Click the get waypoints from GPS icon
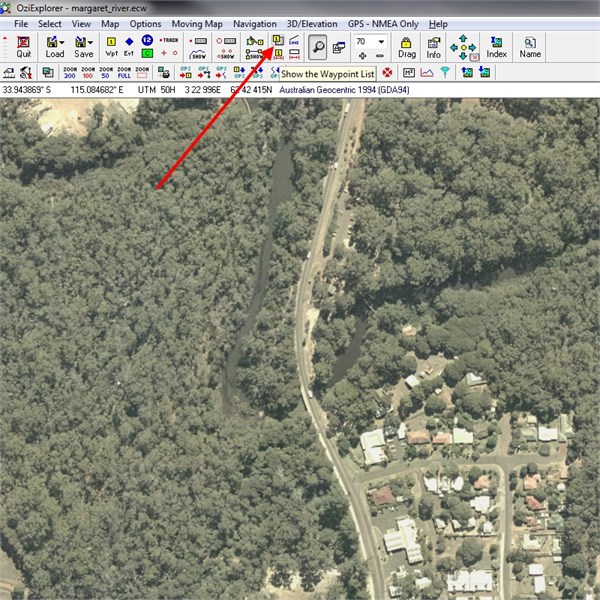This screenshot has width=600, height=600. pyautogui.click(x=240, y=72)
